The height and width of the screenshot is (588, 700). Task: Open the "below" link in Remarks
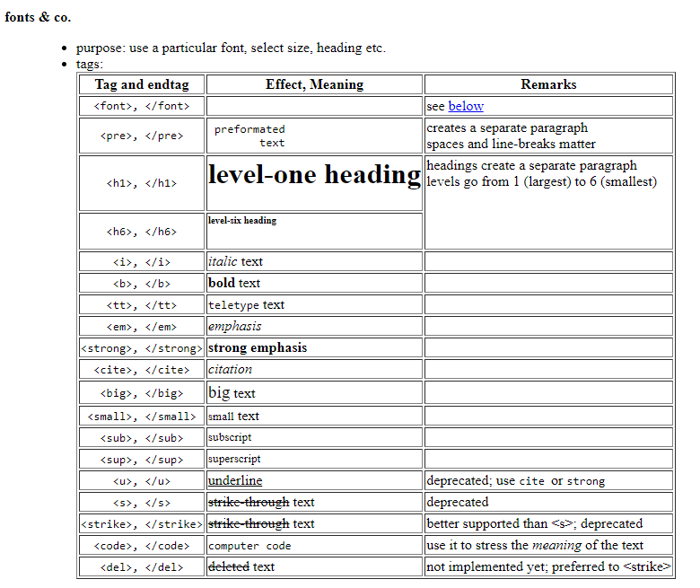coord(466,106)
